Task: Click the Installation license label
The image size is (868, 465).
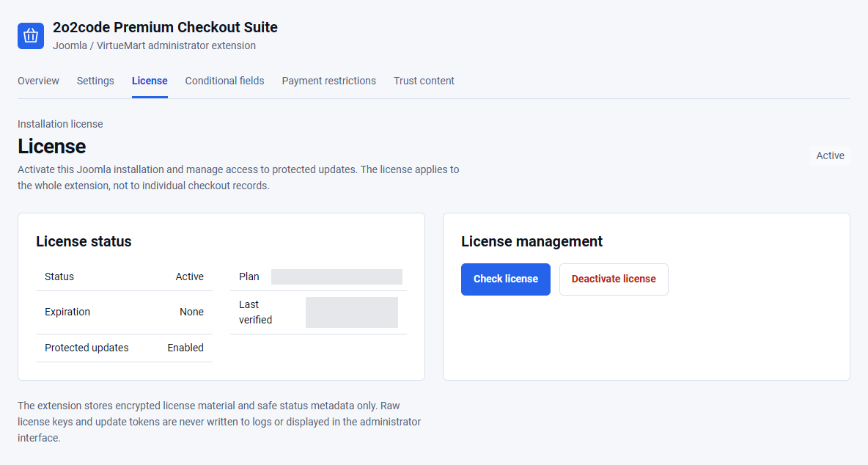Action: (x=60, y=124)
